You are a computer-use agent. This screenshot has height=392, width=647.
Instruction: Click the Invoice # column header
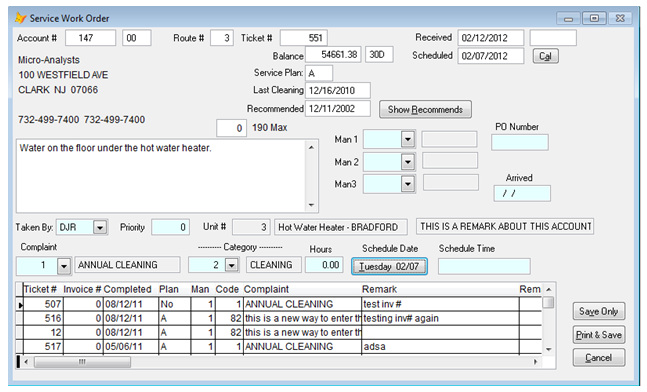82,289
